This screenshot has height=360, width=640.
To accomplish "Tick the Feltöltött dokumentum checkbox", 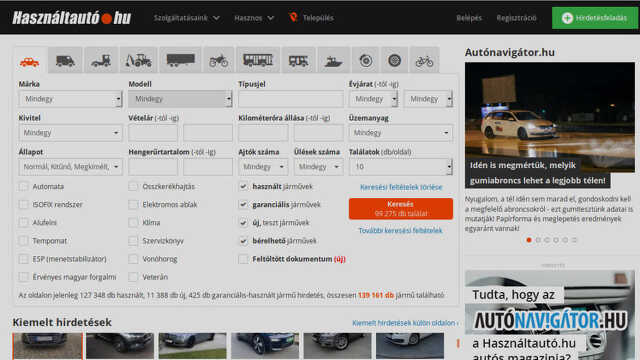I will [x=243, y=259].
